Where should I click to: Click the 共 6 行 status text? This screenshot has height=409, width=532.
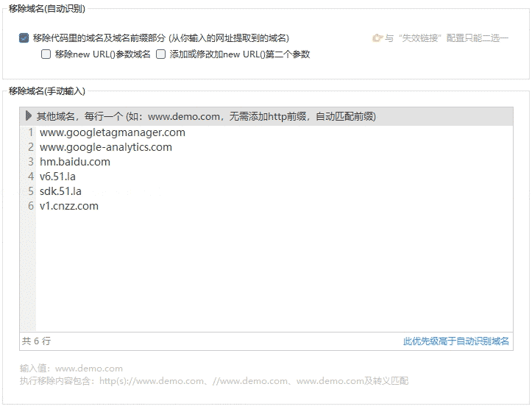[36, 341]
